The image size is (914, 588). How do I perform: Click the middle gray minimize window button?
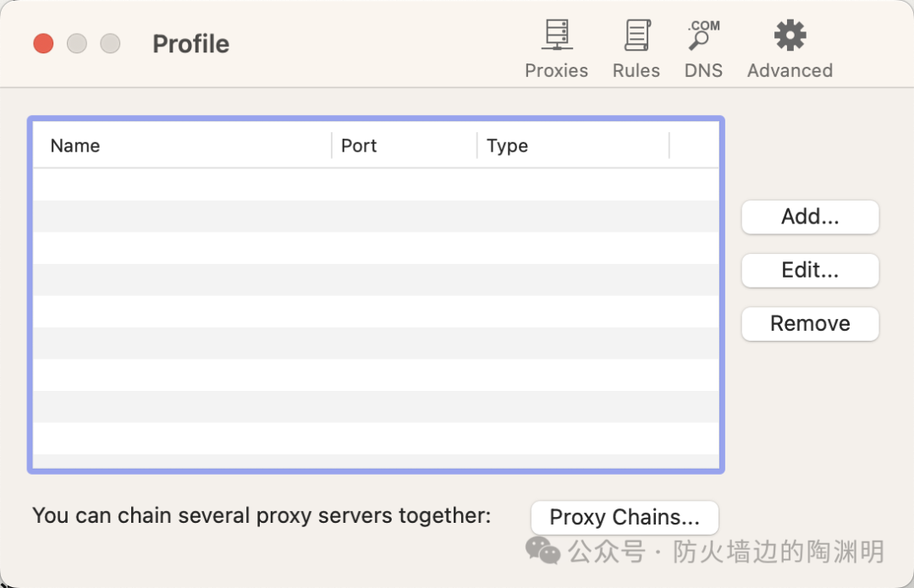(77, 43)
